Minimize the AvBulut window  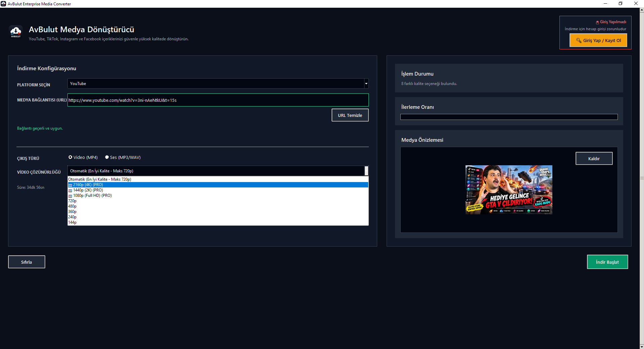605,4
